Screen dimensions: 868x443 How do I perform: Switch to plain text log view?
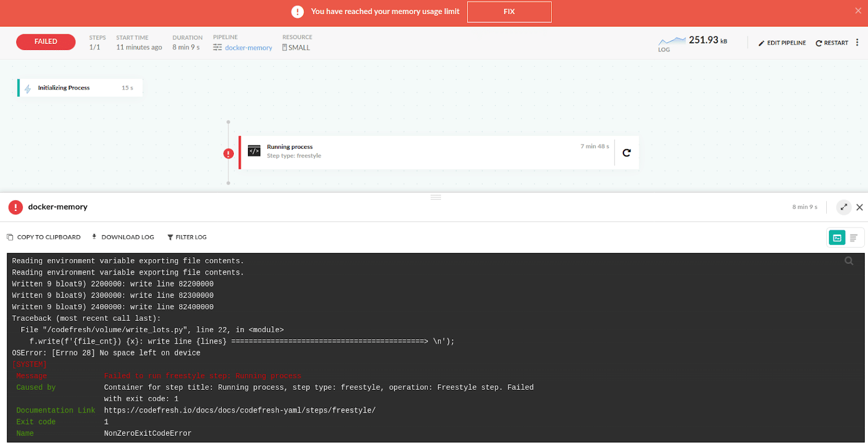tap(853, 238)
